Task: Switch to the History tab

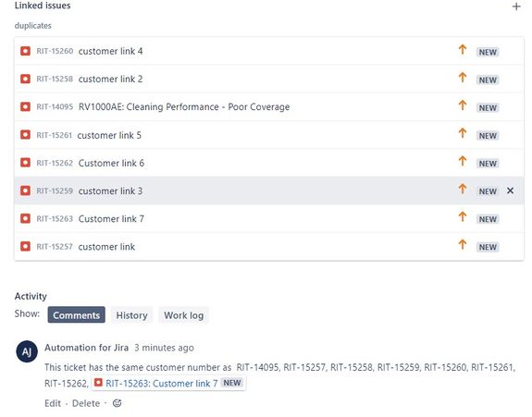Action: point(131,315)
